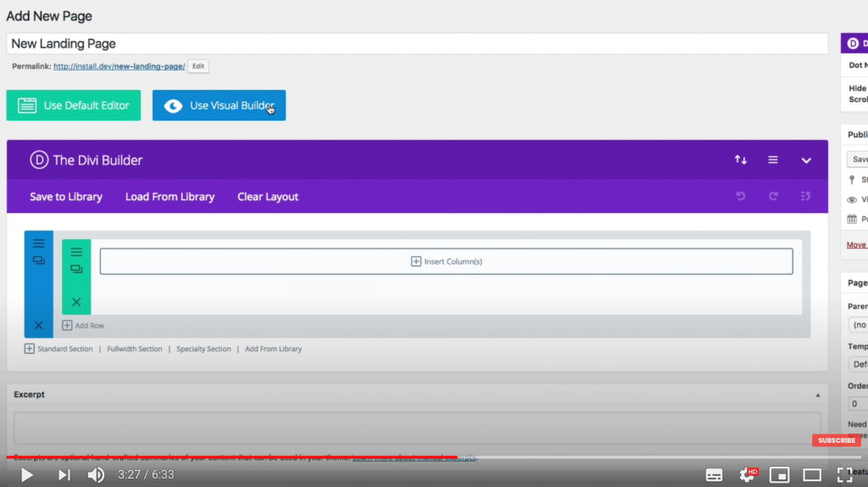
Task: Toggle subtitles captions icon
Action: tap(714, 475)
